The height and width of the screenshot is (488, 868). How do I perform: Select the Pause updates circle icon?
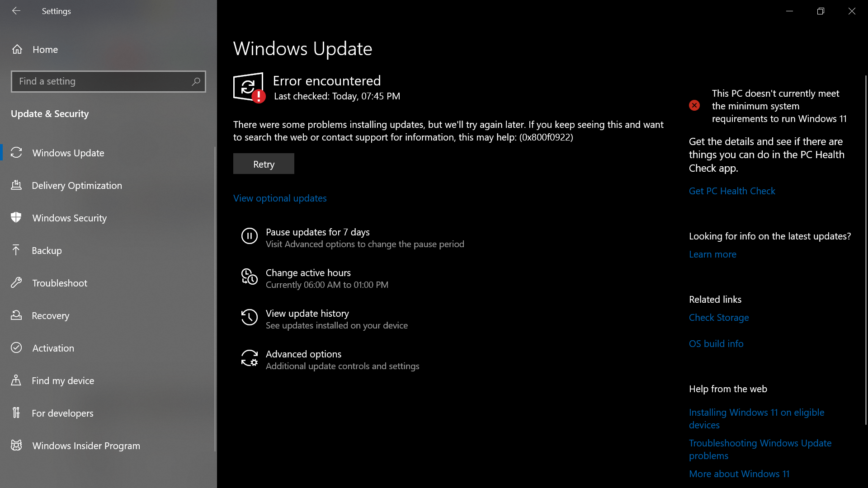(x=250, y=236)
